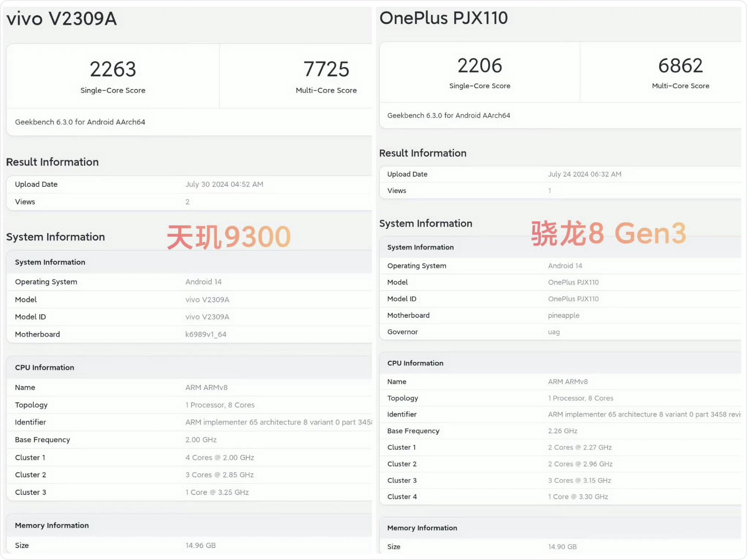Click OnePlus Cluster 2 value 2 Cores @ 2.96 GHz
The width and height of the screenshot is (747, 560).
tap(580, 464)
